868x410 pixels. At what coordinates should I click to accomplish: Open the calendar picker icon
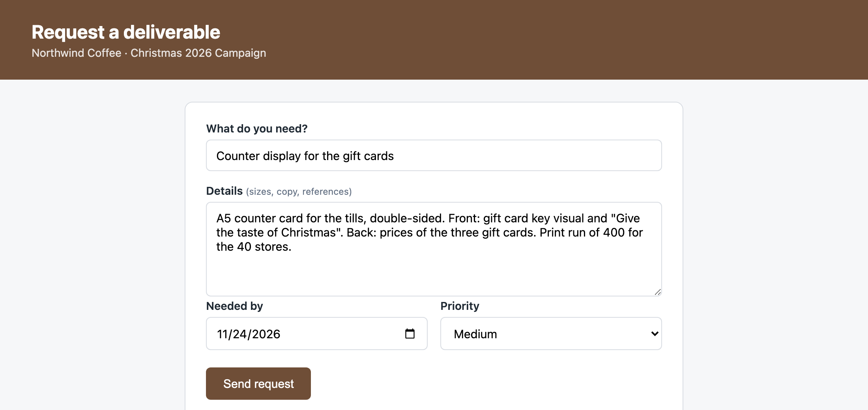coord(410,334)
